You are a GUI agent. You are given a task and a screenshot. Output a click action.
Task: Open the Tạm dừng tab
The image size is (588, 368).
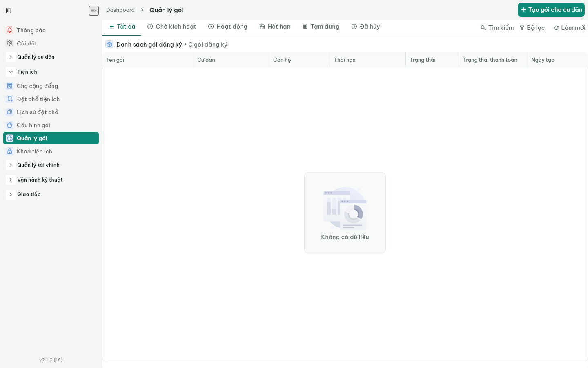[x=321, y=27]
